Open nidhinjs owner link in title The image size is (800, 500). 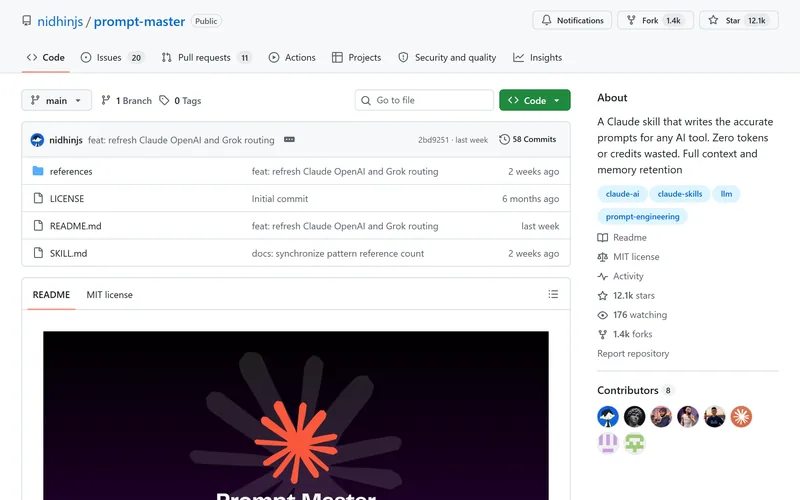[x=60, y=21]
